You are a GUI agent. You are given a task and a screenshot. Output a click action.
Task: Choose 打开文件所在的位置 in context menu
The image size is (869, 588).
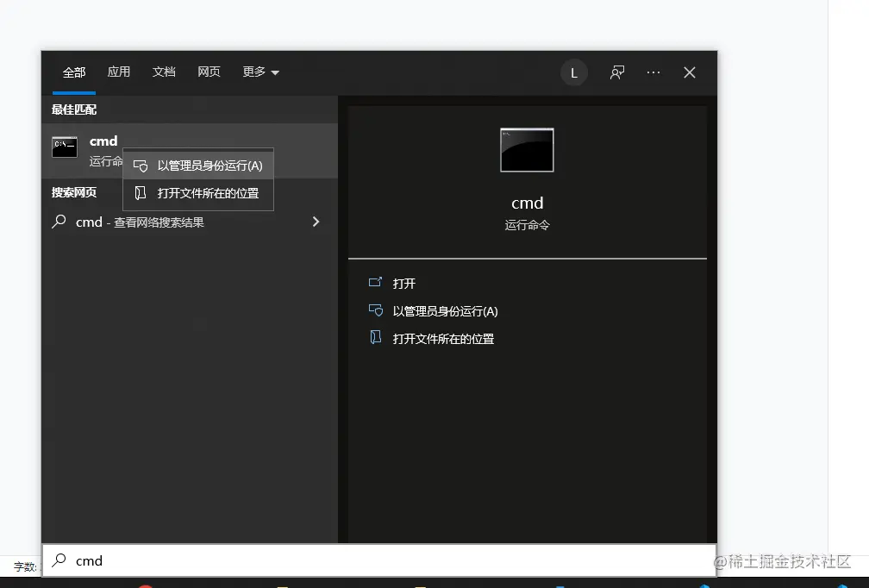click(198, 193)
